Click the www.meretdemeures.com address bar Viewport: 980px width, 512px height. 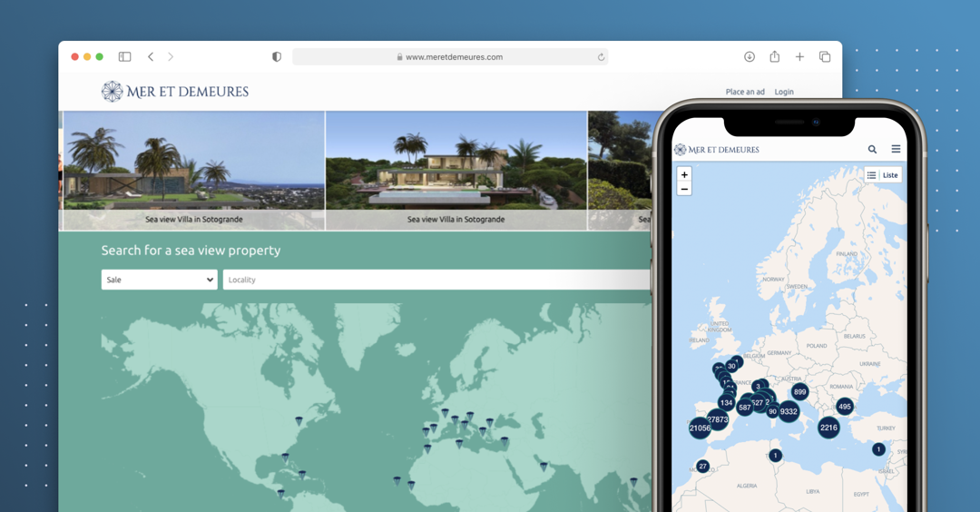coord(450,57)
